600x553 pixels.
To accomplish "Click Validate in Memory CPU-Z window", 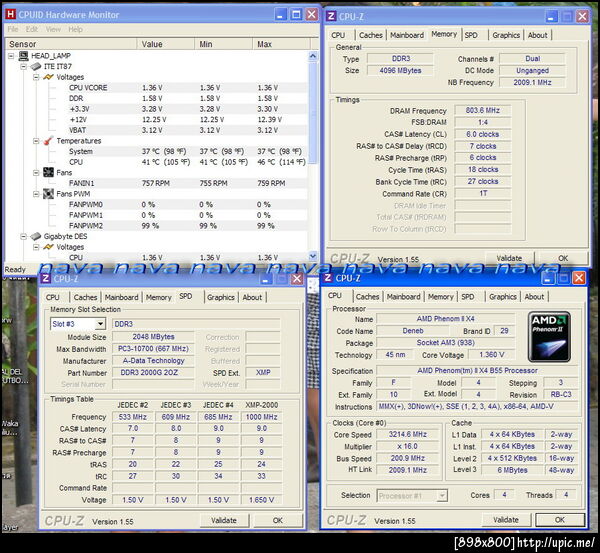I will (x=509, y=258).
